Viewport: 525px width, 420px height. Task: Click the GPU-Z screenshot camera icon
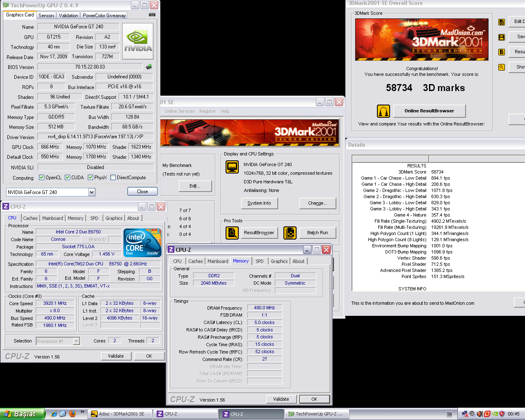152,15
